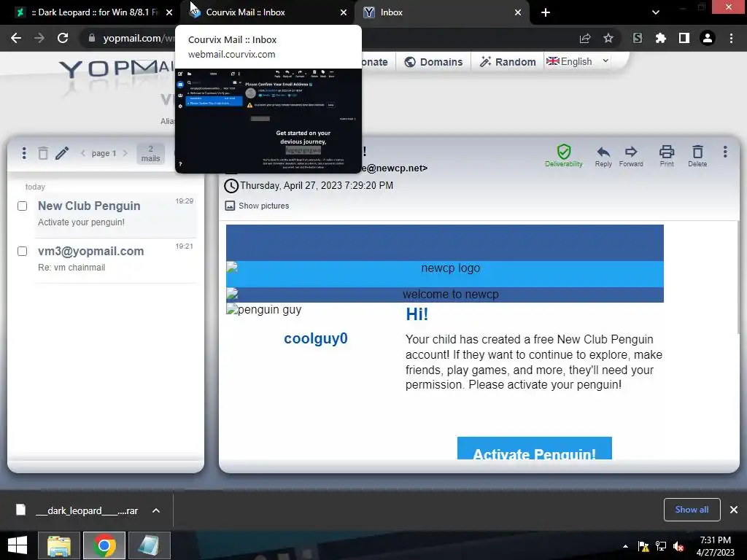Click the 2 mails counter
The height and width of the screenshot is (560, 747).
coord(150,154)
